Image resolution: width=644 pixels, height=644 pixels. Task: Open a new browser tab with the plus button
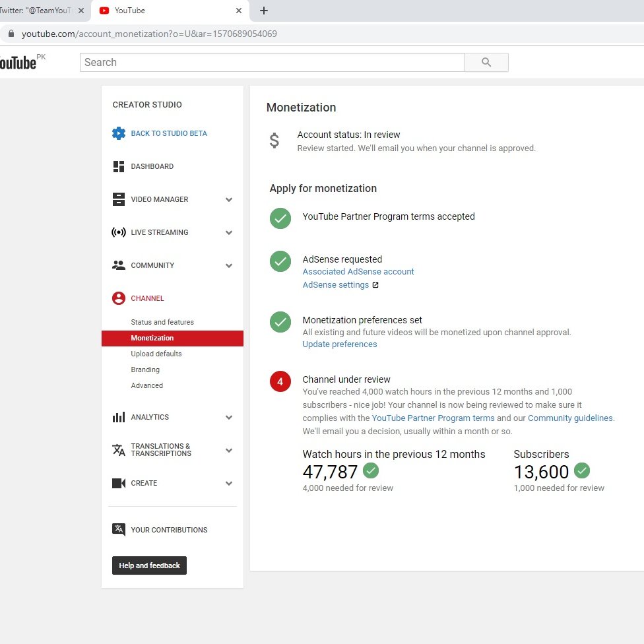(x=264, y=11)
